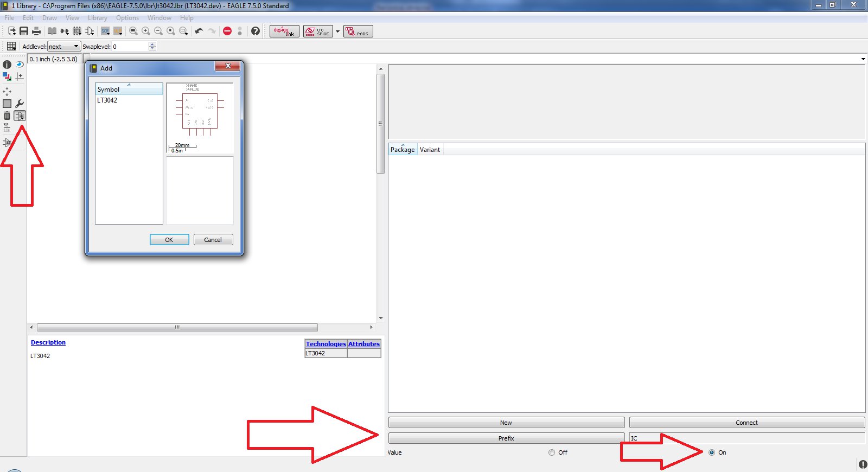
Task: Open the Attributes link
Action: 364,344
